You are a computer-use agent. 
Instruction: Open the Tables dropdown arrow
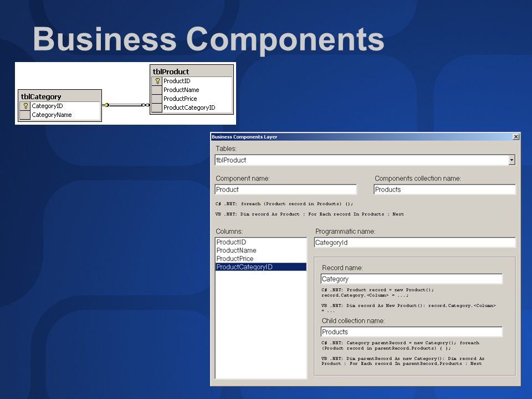point(511,160)
